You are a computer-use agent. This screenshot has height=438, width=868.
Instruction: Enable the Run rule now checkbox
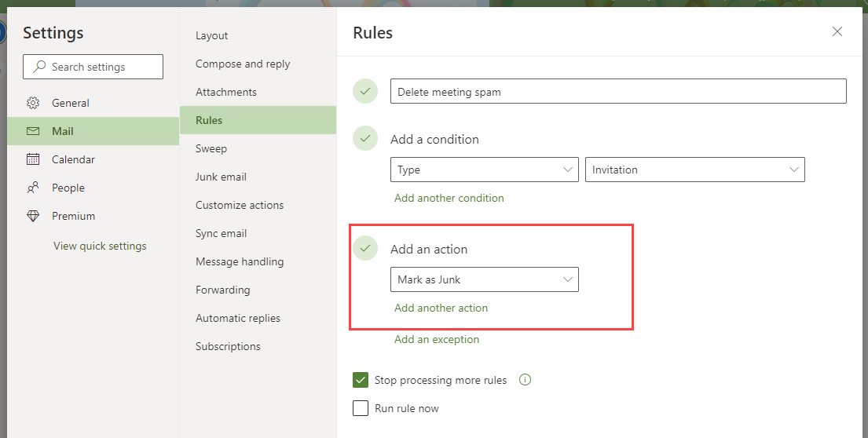click(x=361, y=408)
